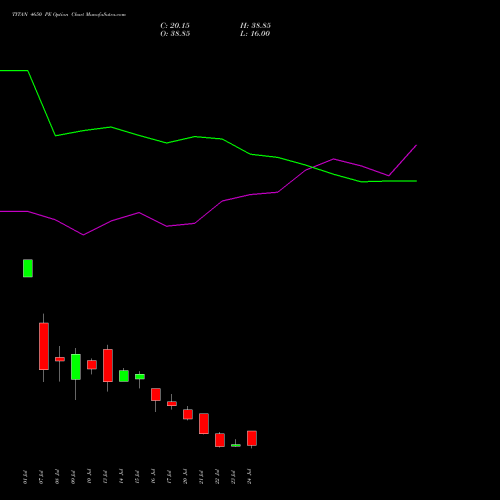Select the low value 'L: 16.00'
The width and height of the screenshot is (500, 500).
[255, 34]
